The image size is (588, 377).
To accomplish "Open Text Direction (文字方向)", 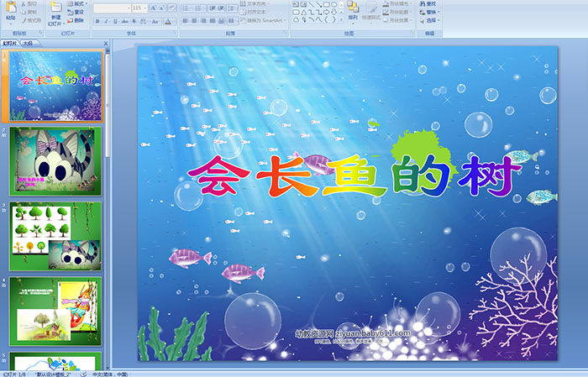I will coord(255,3).
